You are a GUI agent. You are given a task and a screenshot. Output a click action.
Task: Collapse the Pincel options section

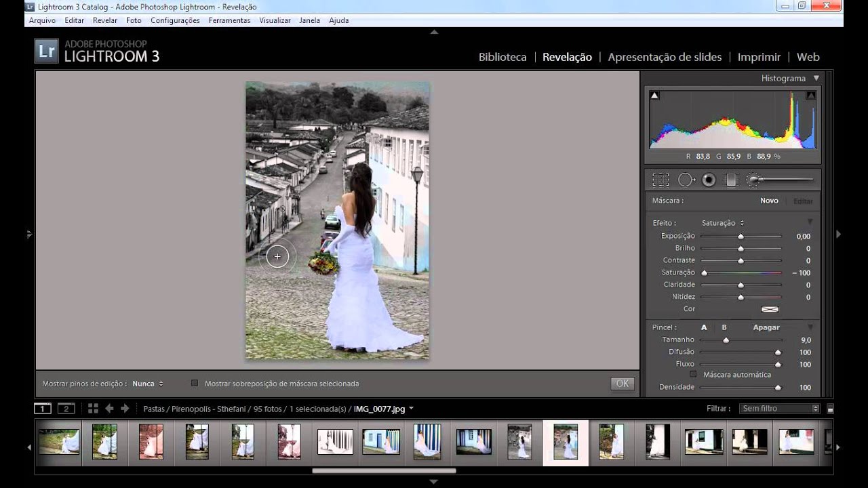[810, 327]
